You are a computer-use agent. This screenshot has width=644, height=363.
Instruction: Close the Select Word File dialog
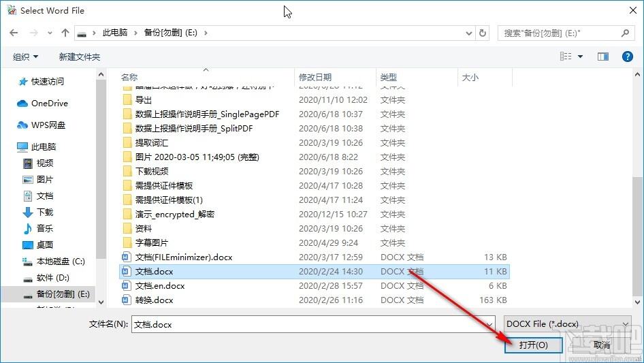click(633, 11)
